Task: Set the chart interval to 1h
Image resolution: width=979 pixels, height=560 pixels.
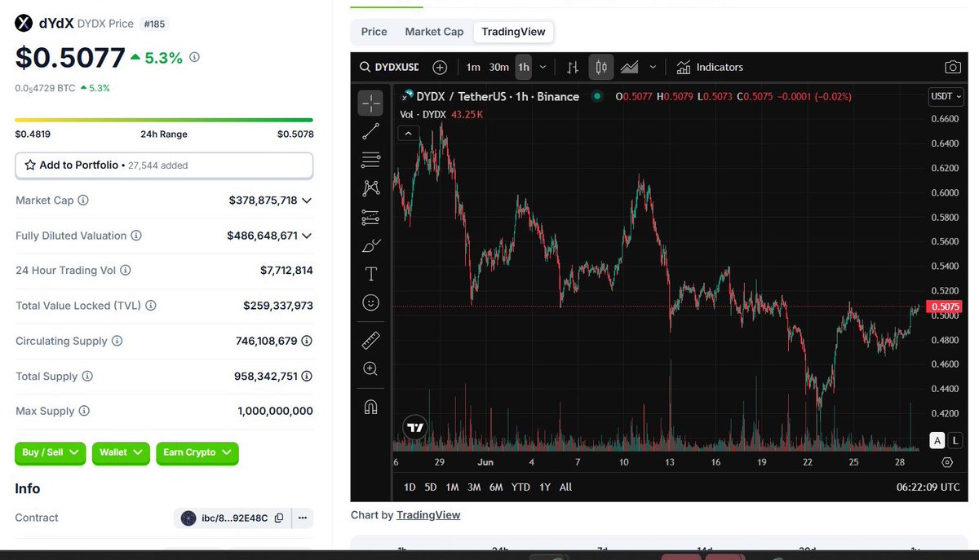Action: [x=524, y=68]
